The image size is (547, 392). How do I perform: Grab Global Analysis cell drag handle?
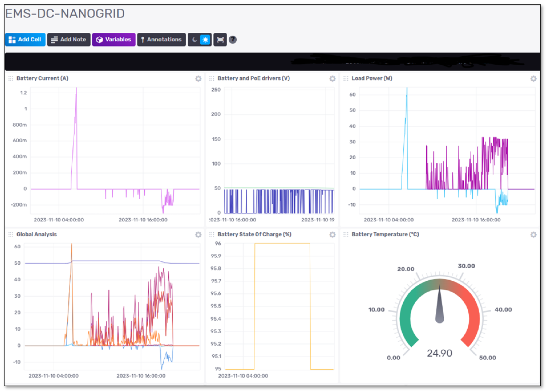[11, 235]
